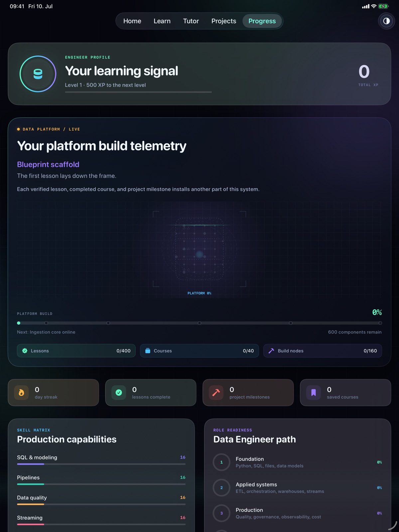
Task: Go to the Tutor tab
Action: [191, 21]
